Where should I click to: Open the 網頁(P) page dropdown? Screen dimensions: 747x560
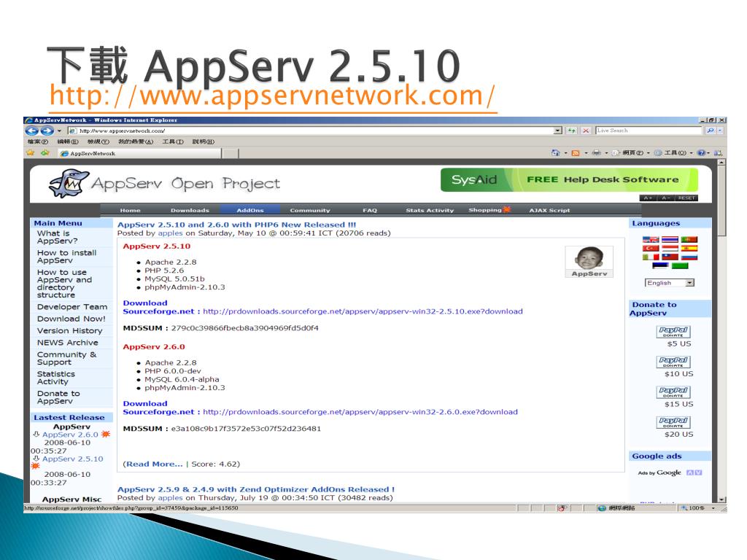coord(631,153)
